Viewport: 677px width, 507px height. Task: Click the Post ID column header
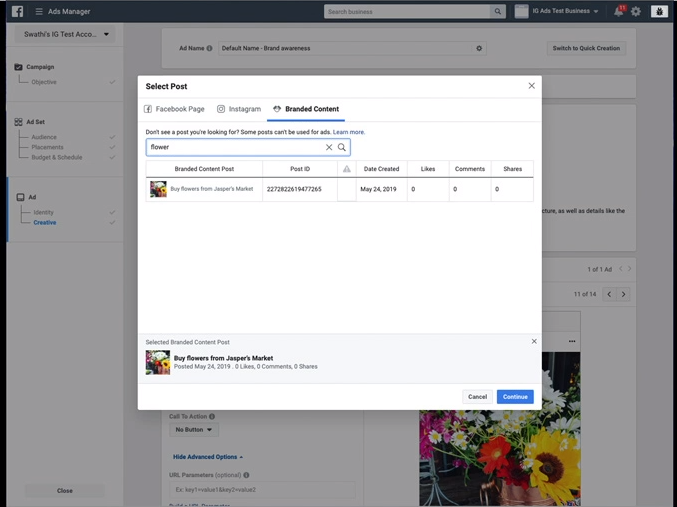[300, 169]
